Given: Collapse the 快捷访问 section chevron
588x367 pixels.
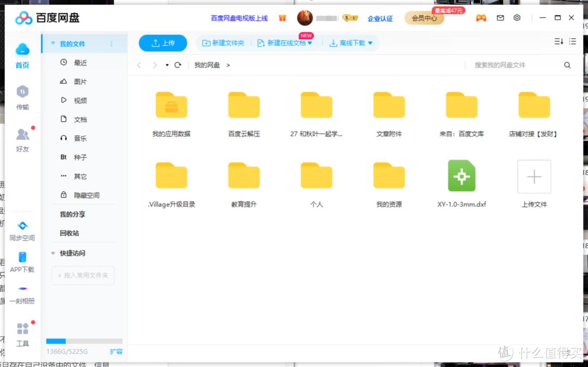Looking at the screenshot, I should click(53, 253).
